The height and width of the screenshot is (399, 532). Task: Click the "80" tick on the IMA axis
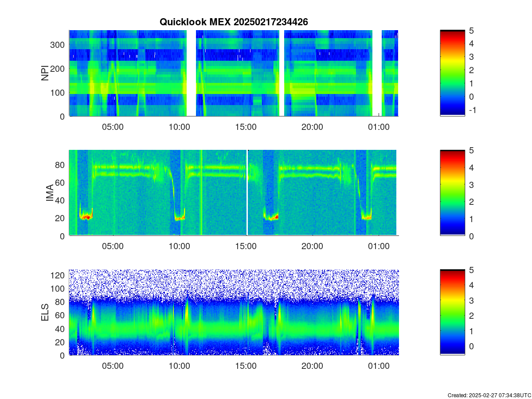click(60, 165)
